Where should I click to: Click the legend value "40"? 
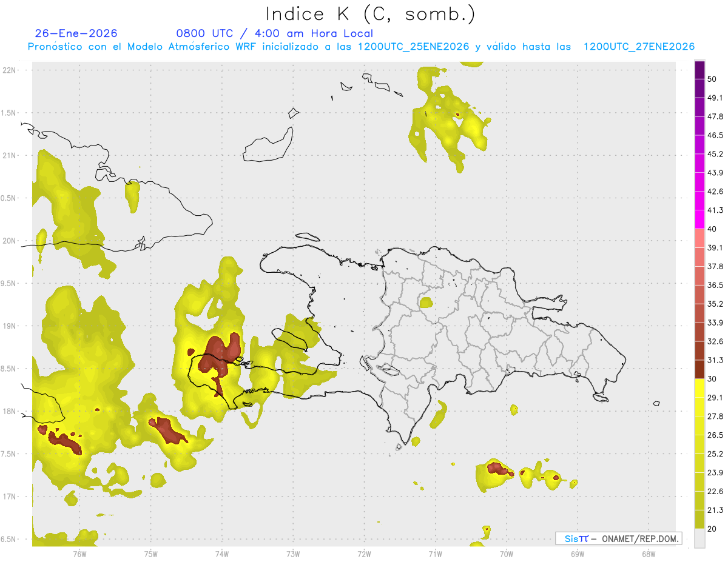(712, 229)
